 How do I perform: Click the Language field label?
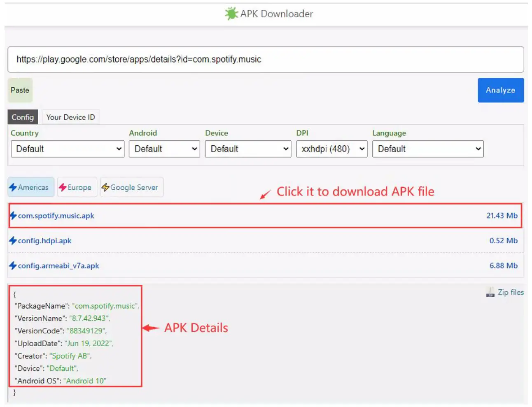(x=389, y=133)
